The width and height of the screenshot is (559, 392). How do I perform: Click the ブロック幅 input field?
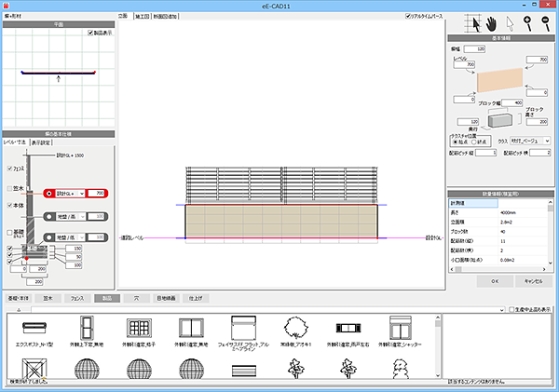pos(512,103)
